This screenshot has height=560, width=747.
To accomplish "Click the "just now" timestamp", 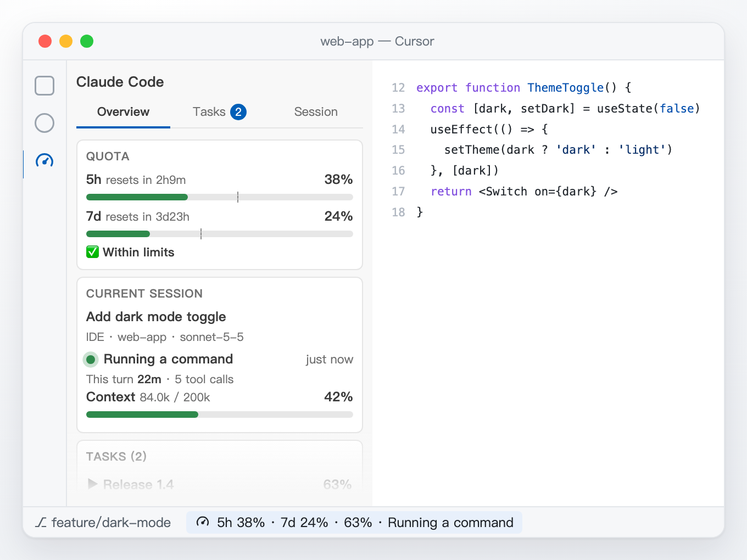I will pyautogui.click(x=330, y=360).
